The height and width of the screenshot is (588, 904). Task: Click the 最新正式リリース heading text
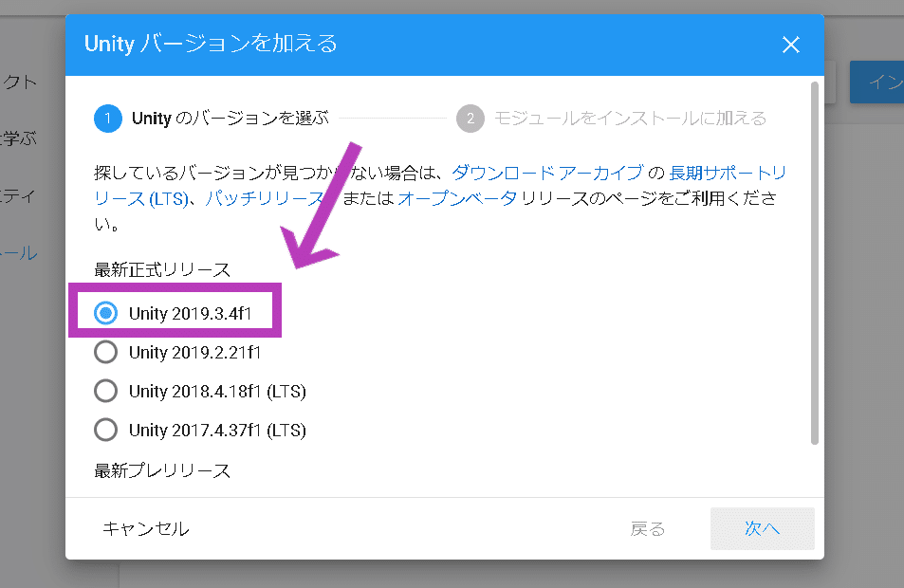click(x=162, y=269)
